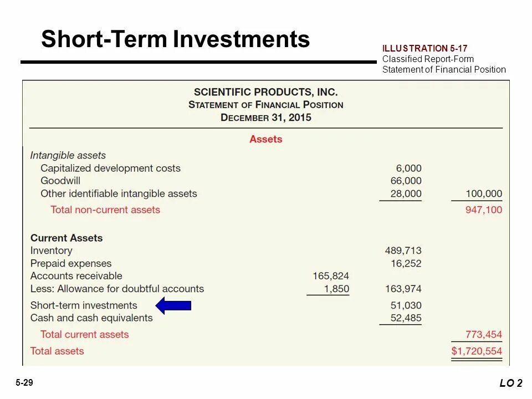Screen dimensions: 532x399
Task: Click the blue arrow pointing to Short-term investments
Action: point(173,305)
